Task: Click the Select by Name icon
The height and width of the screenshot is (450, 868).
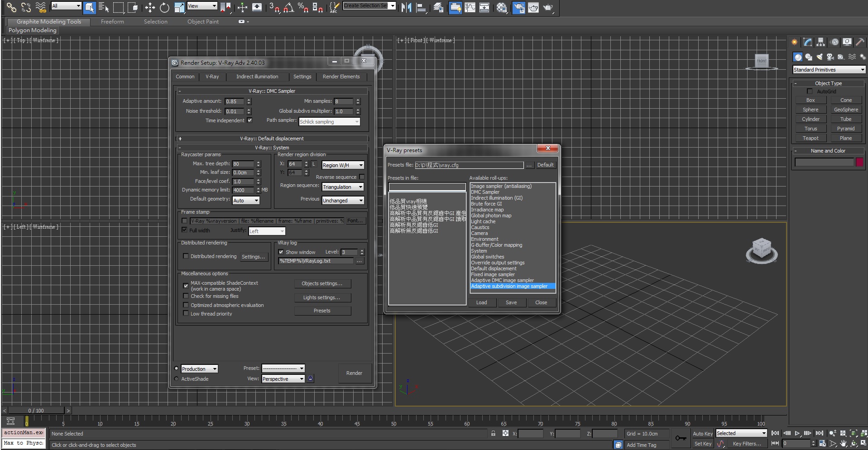Action: (104, 7)
